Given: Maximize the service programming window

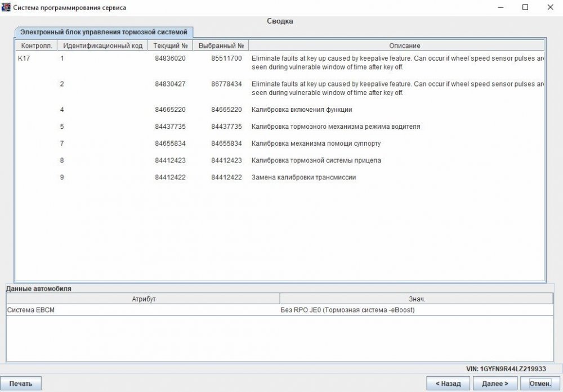Looking at the screenshot, I should click(525, 7).
